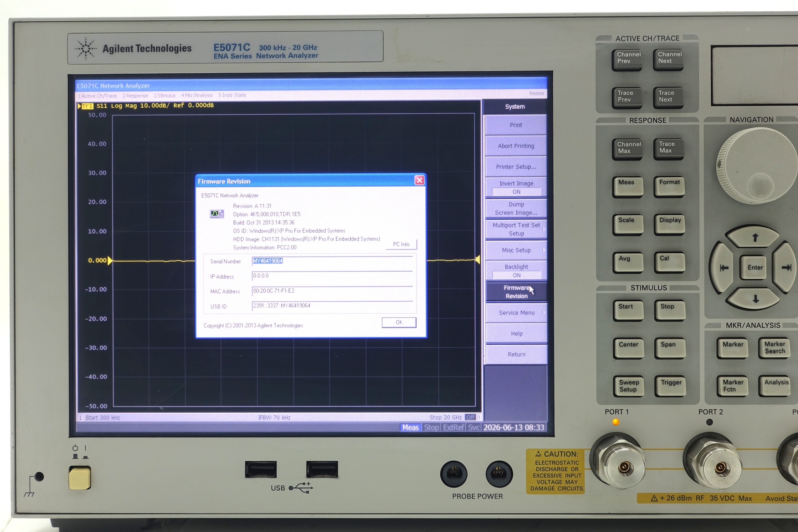Toggle Invert Image ON softkey
This screenshot has height=532, width=798.
pos(516,187)
